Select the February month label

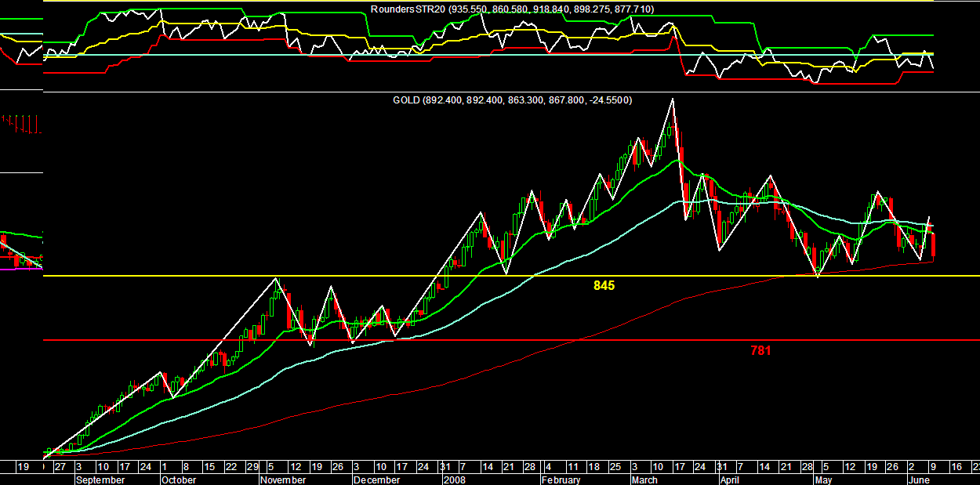coord(561,480)
